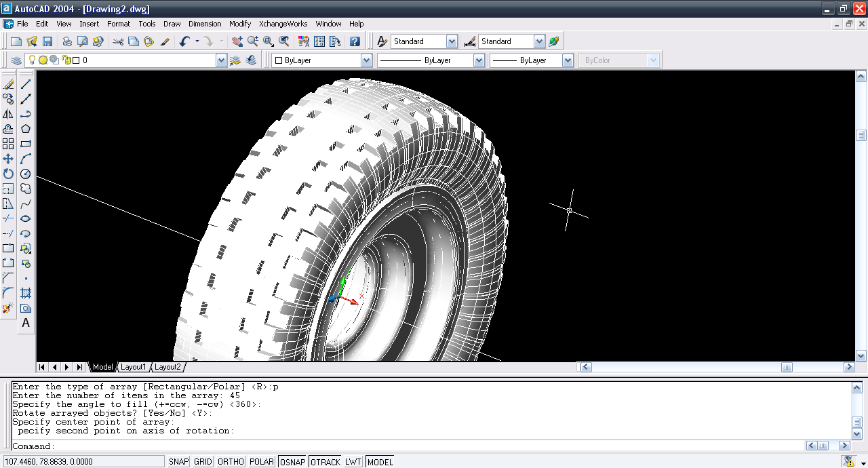Click the drawing area horizontal scrollbar thumb
This screenshot has height=468, width=868.
coord(787,367)
